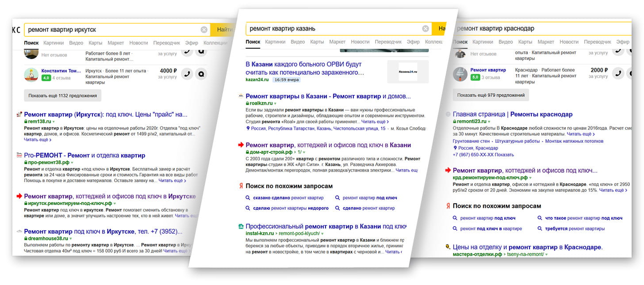The height and width of the screenshot is (285, 644).
Task: Open the Казань24.ru news thumbnail
Action: (x=408, y=72)
